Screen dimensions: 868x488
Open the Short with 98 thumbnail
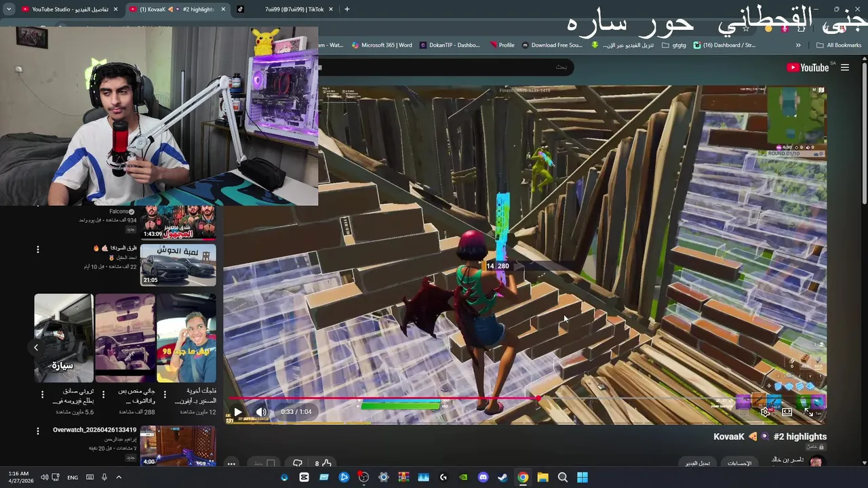pos(186,338)
